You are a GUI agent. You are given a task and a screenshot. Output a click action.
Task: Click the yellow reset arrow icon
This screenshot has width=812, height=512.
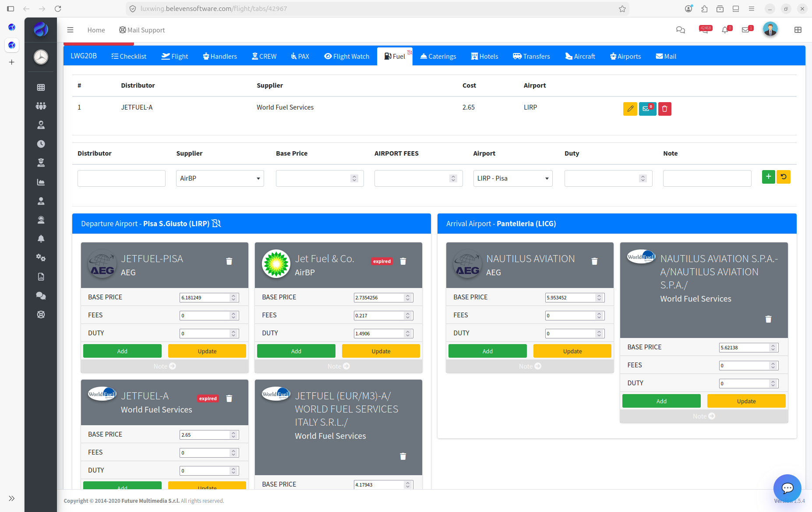coord(784,177)
